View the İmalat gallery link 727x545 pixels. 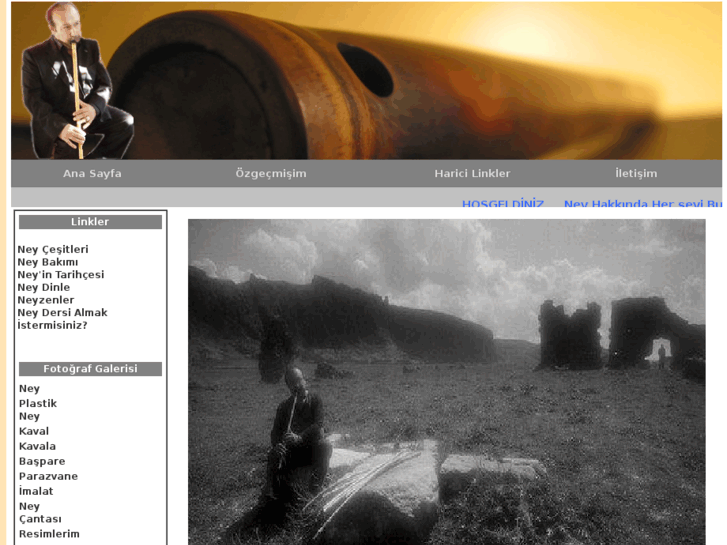[36, 491]
